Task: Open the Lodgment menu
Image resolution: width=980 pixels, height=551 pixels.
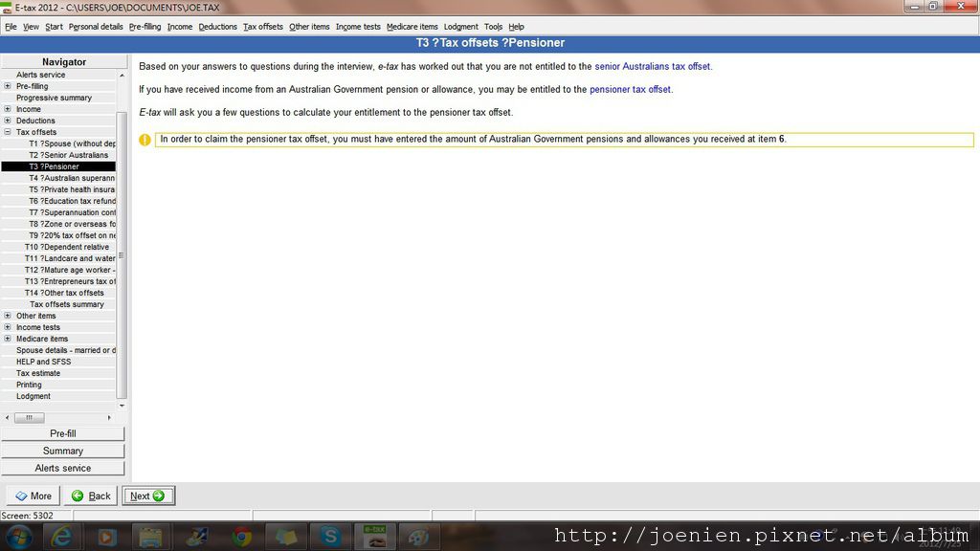Action: pyautogui.click(x=460, y=27)
